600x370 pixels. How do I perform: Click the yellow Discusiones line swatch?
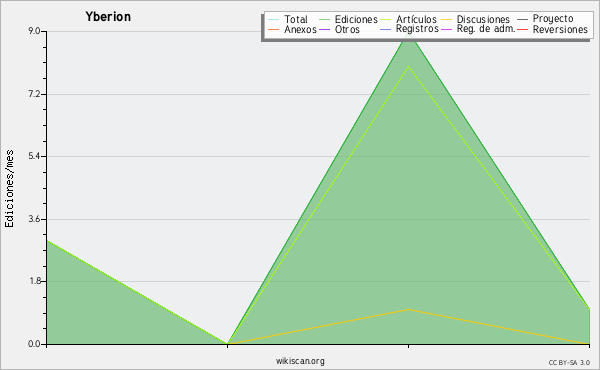coord(447,20)
